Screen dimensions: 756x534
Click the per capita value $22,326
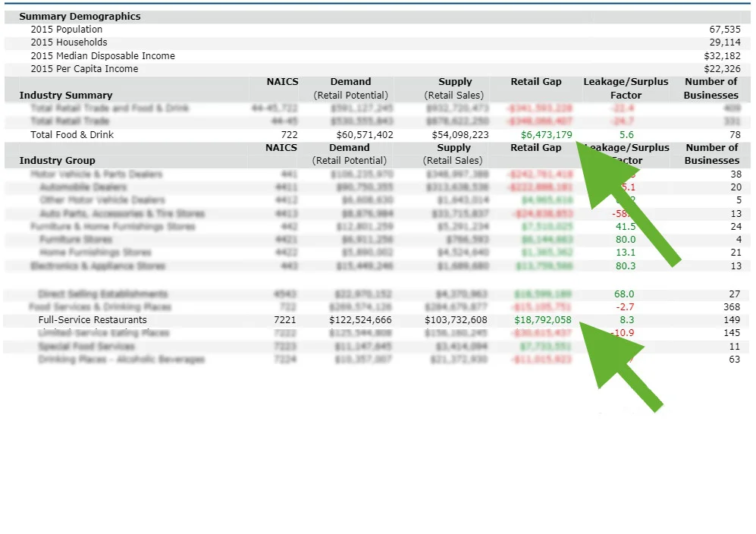(722, 69)
